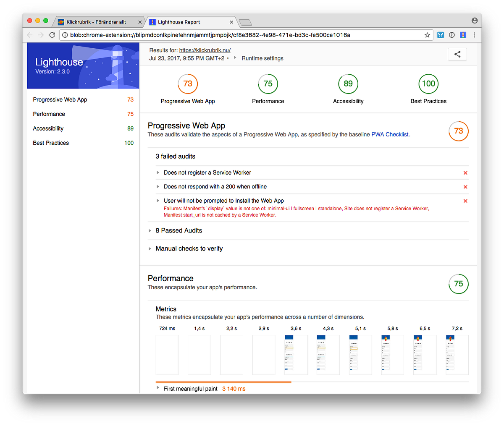504x426 pixels.
Task: Click the circled-i extension icon beside the address bar
Action: pyautogui.click(x=452, y=35)
